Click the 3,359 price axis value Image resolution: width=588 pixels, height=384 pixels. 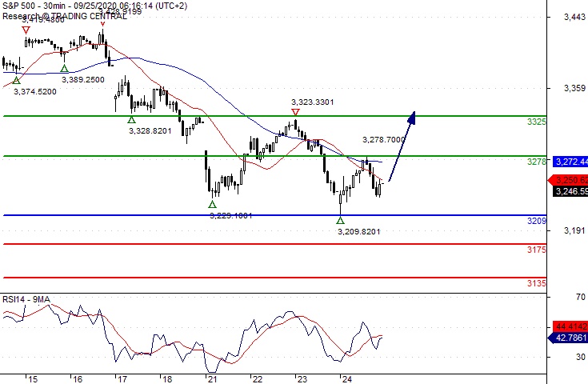pyautogui.click(x=574, y=88)
